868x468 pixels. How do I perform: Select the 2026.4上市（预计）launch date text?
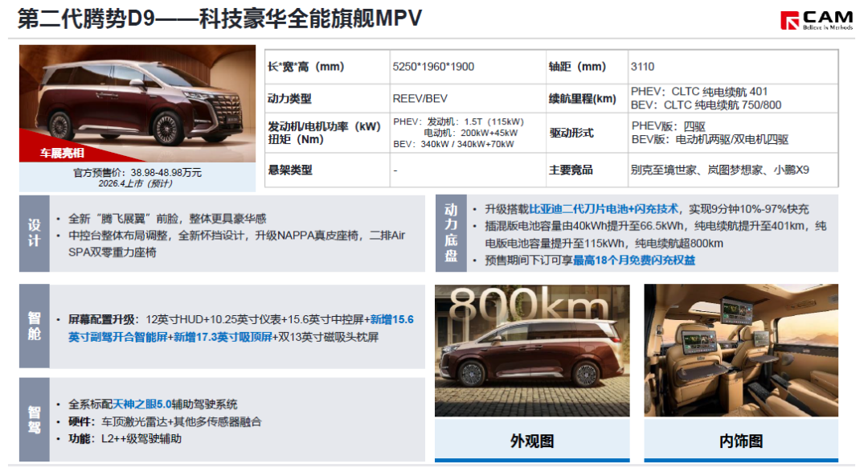coord(136,184)
